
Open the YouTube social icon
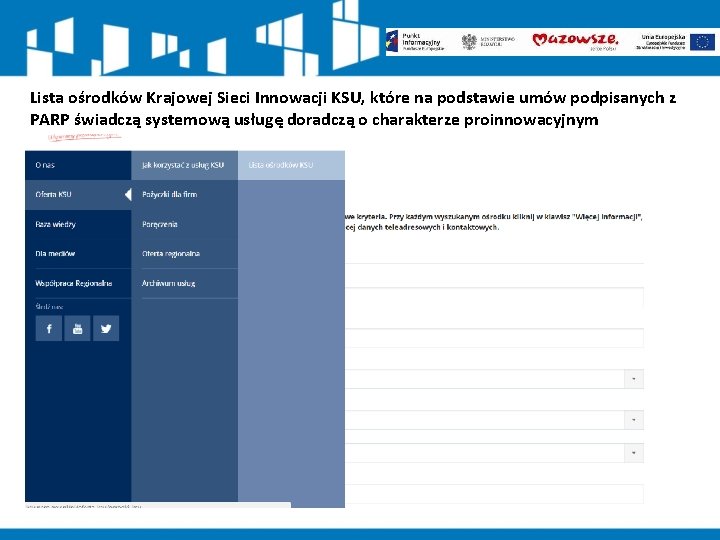pos(77,328)
